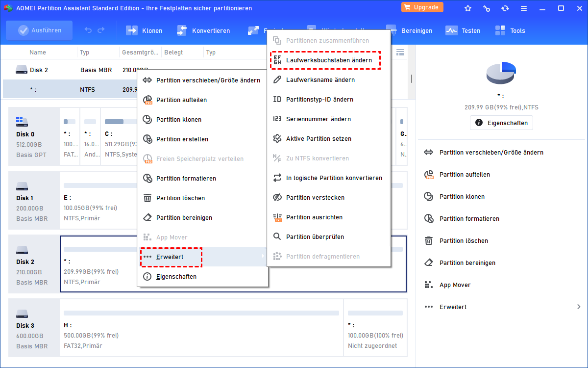Screen dimensions: 588x368
Task: Select the Disk 0 block in disk map
Action: (33, 136)
